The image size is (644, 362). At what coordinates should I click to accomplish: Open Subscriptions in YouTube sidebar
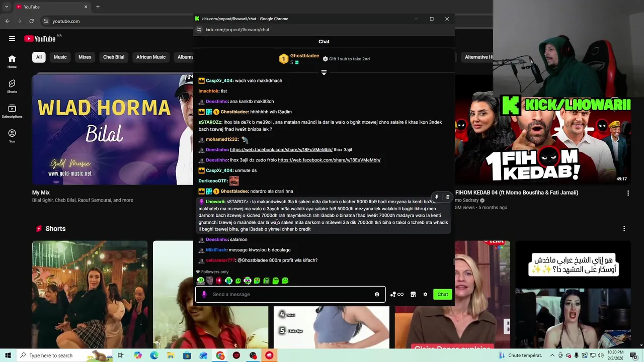[x=12, y=112]
